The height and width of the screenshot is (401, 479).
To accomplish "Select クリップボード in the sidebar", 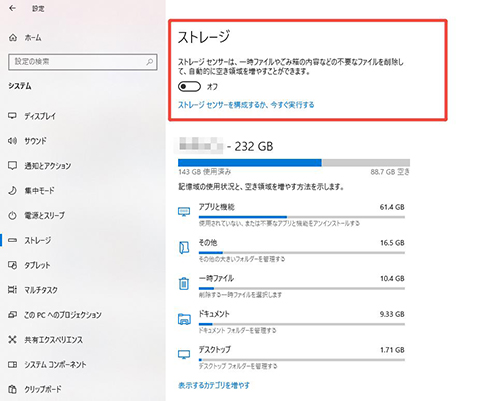I will (43, 389).
